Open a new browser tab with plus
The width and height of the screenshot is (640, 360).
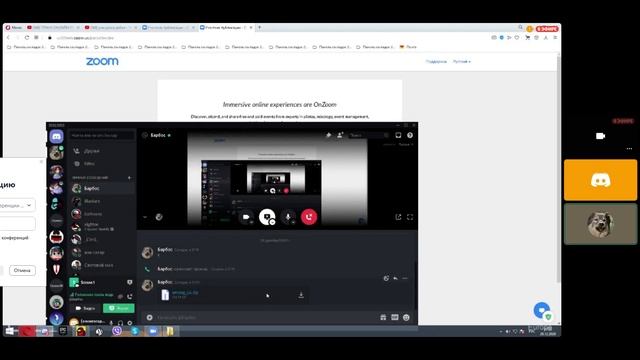coord(259,27)
